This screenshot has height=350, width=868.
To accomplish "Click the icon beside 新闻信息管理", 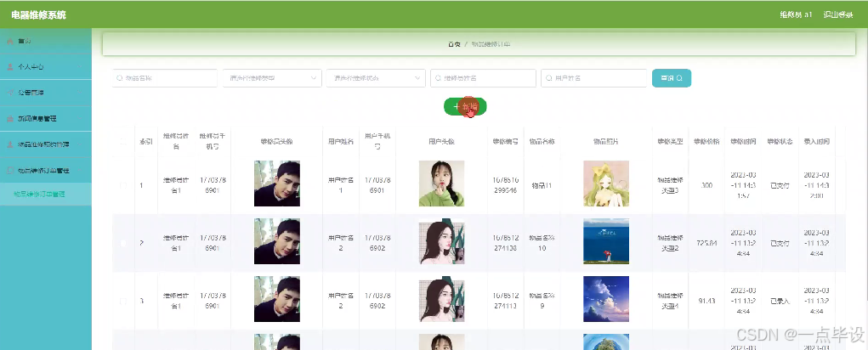I will pos(9,118).
